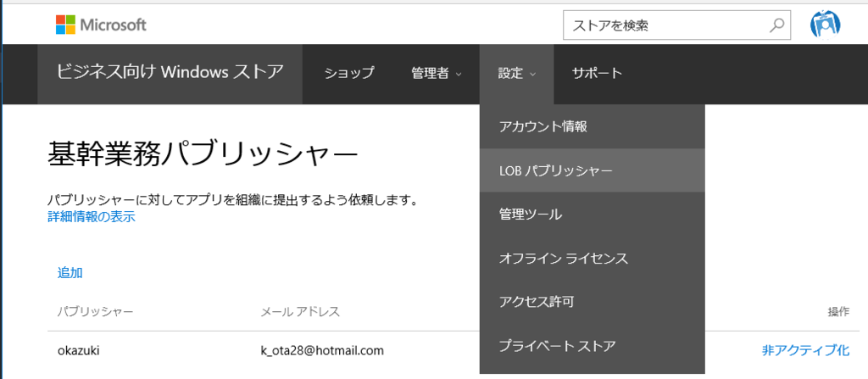
Task: Click the 詳細情報の表示 link
Action: pyautogui.click(x=92, y=217)
